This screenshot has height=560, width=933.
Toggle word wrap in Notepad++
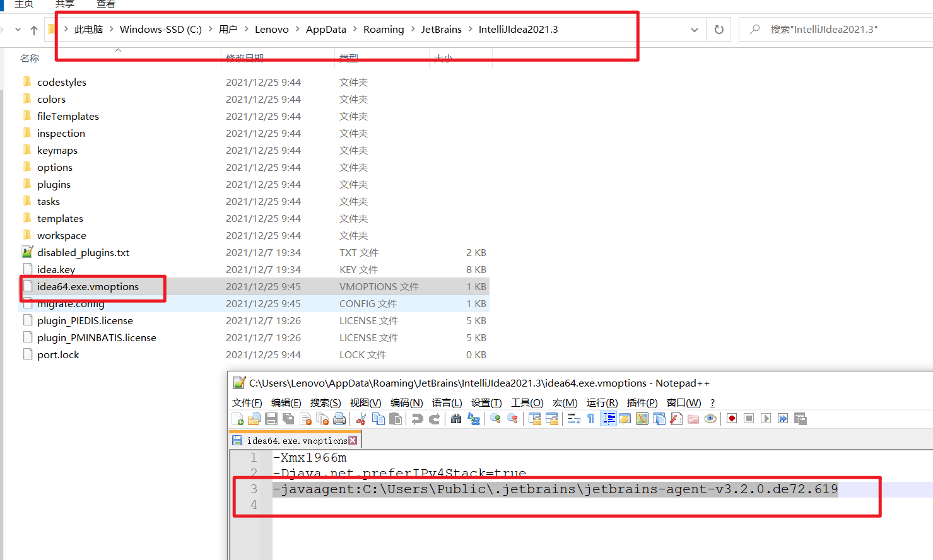click(573, 419)
